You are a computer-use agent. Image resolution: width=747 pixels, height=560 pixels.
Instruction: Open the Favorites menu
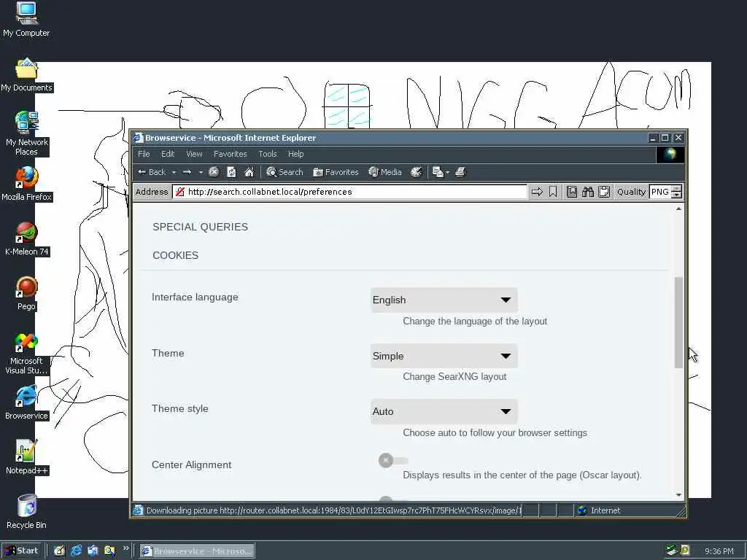(x=230, y=154)
